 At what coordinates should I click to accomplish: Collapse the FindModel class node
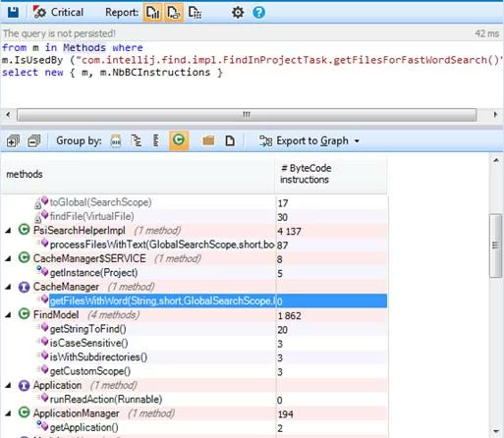[8, 315]
